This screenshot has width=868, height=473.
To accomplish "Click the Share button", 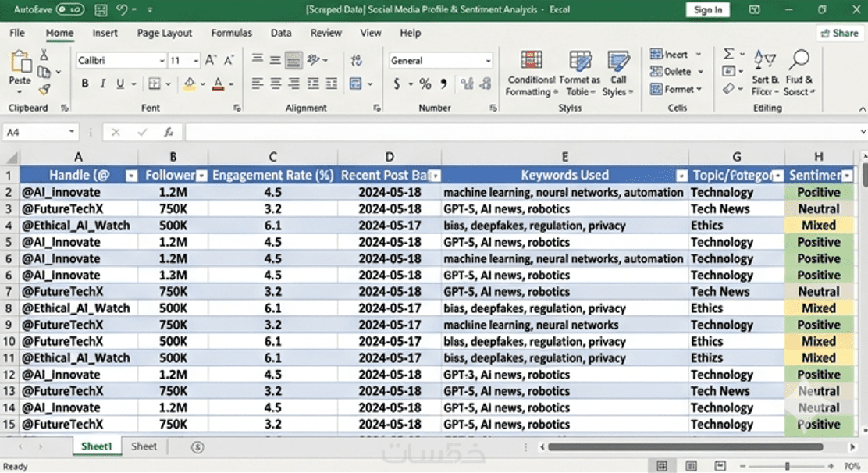I will click(x=839, y=34).
